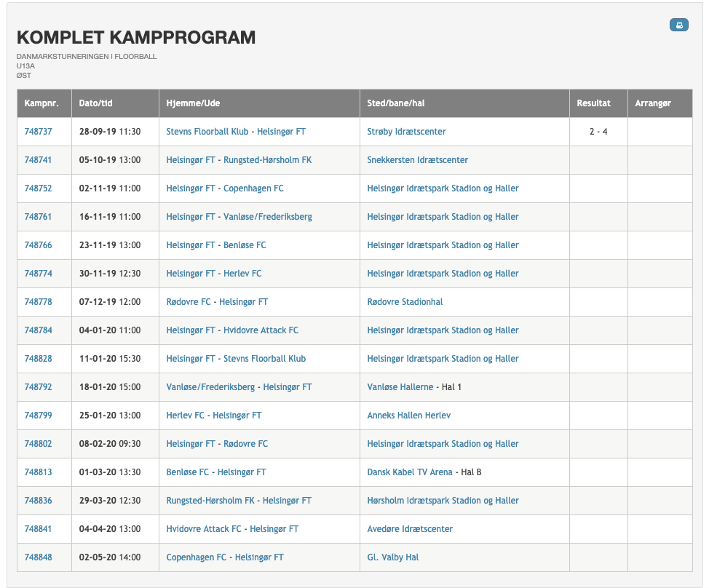Image resolution: width=709 pixels, height=588 pixels.
Task: Open Copenhagen FC in match 748752
Action: click(x=253, y=188)
